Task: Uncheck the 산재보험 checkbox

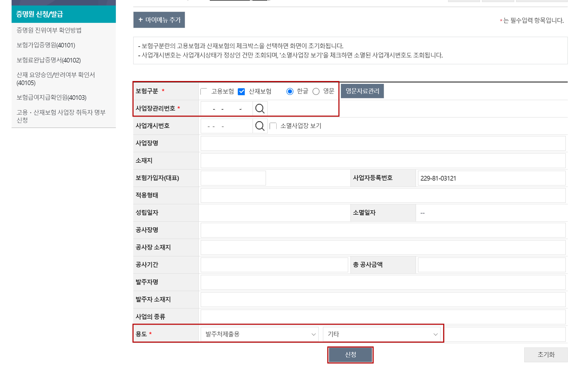Action: pyautogui.click(x=241, y=92)
